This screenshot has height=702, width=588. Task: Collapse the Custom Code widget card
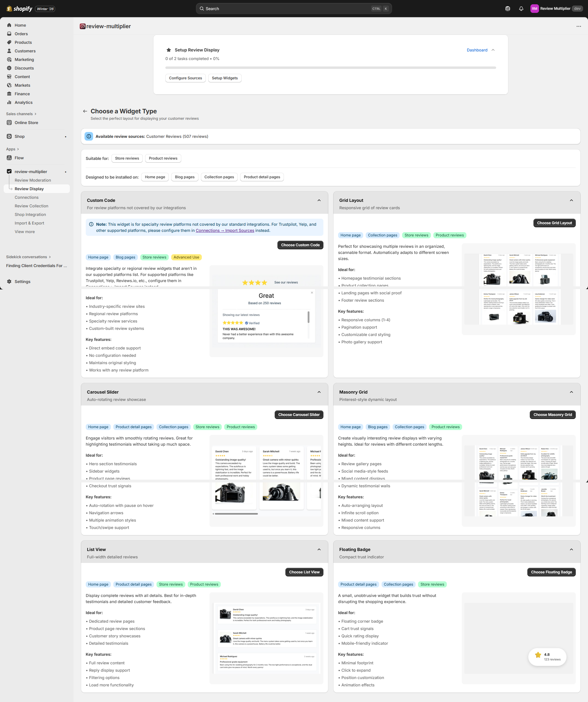(318, 200)
